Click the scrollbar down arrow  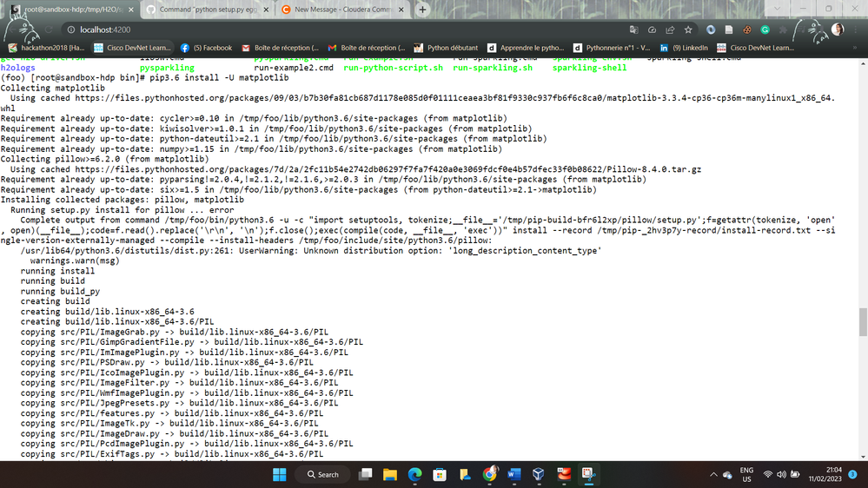click(863, 457)
